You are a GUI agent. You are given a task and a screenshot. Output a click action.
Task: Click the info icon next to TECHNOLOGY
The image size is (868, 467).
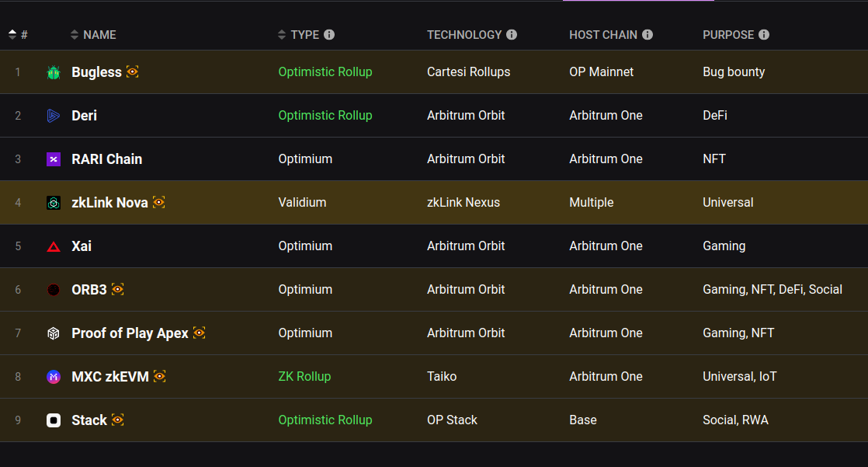(x=512, y=35)
